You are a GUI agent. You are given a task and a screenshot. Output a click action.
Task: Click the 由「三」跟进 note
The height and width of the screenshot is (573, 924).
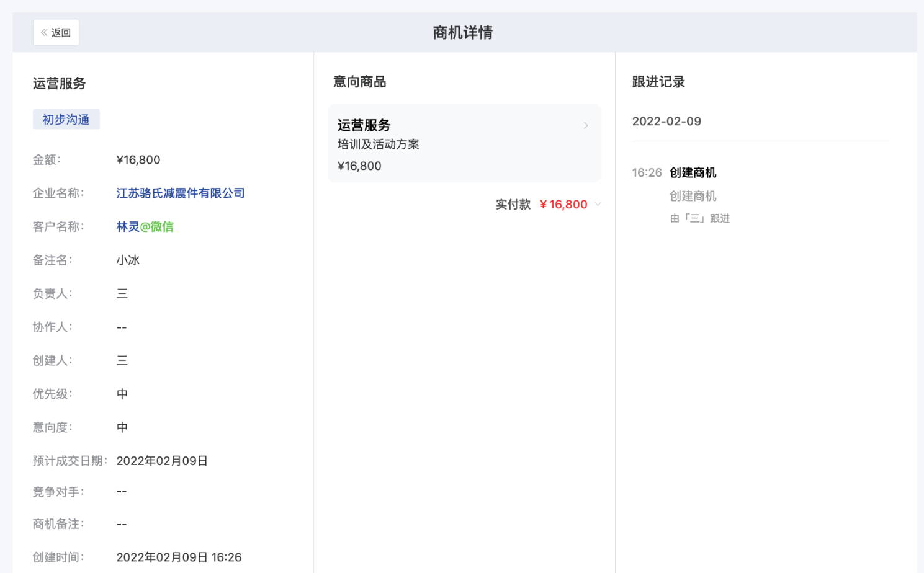[x=700, y=218]
